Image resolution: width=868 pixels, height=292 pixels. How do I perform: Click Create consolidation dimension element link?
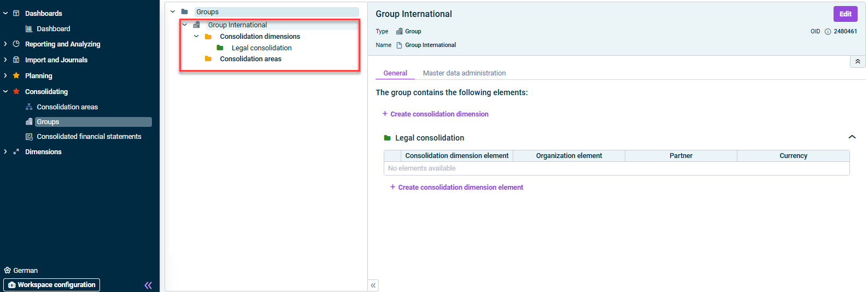[x=456, y=187]
